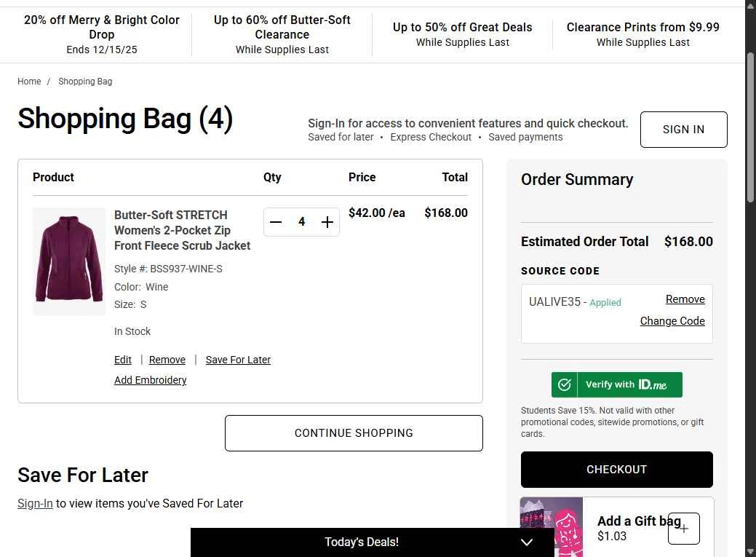Image resolution: width=756 pixels, height=557 pixels.
Task: Edit the scrub jacket item
Action: click(123, 360)
